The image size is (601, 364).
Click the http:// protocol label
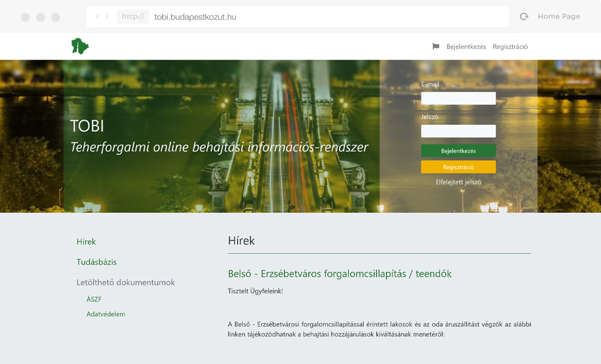(x=133, y=16)
